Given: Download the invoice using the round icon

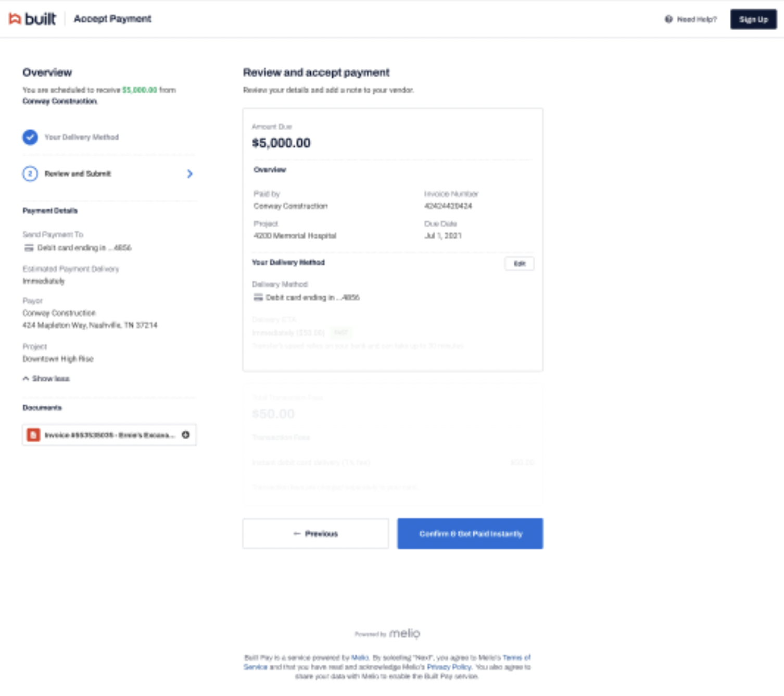Looking at the screenshot, I should (x=186, y=435).
